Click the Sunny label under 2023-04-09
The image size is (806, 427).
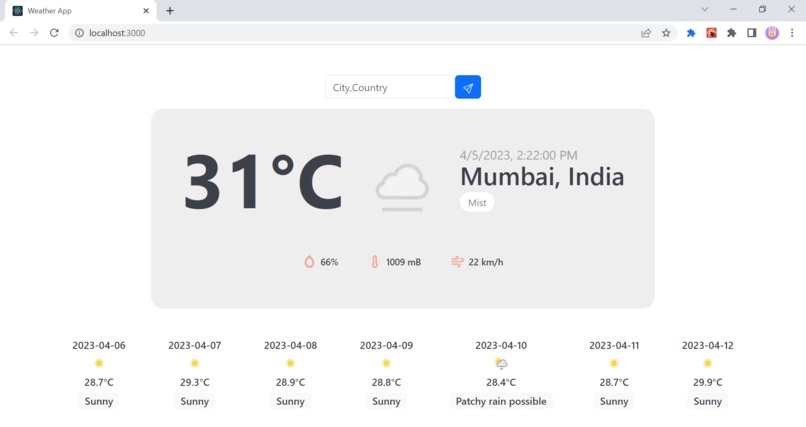386,401
